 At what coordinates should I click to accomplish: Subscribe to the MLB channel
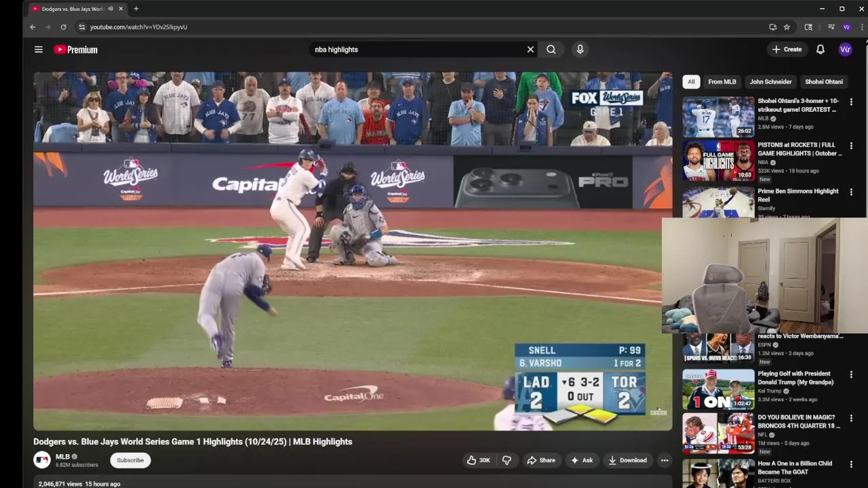point(130,460)
